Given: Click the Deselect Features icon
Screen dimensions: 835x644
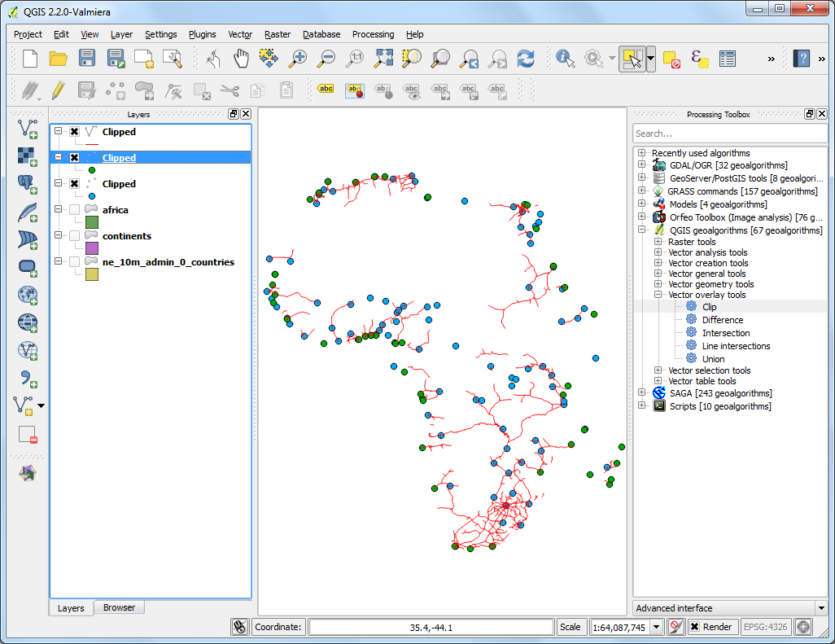Looking at the screenshot, I should 671,59.
